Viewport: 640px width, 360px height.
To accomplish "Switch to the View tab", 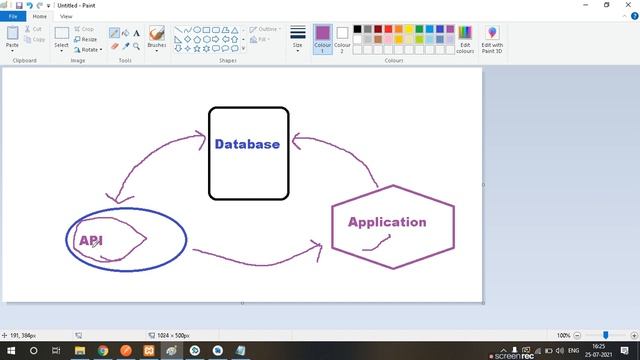I will click(66, 16).
